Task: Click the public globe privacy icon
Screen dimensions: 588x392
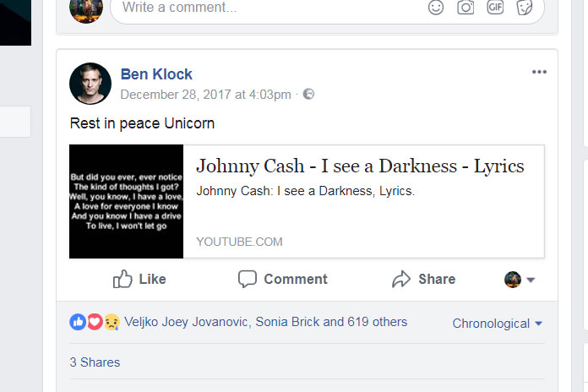Action: (308, 94)
